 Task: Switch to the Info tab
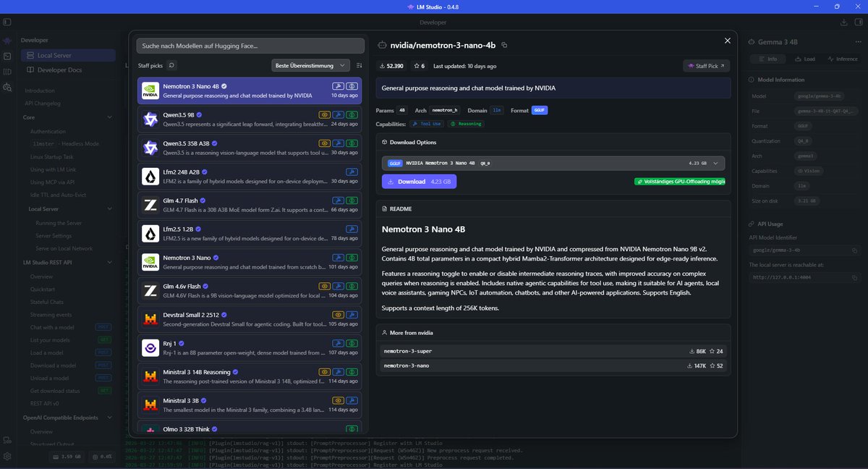click(767, 59)
